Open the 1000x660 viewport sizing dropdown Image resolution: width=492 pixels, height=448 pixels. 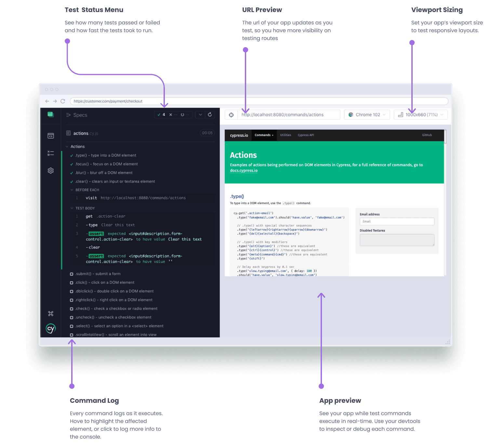420,115
